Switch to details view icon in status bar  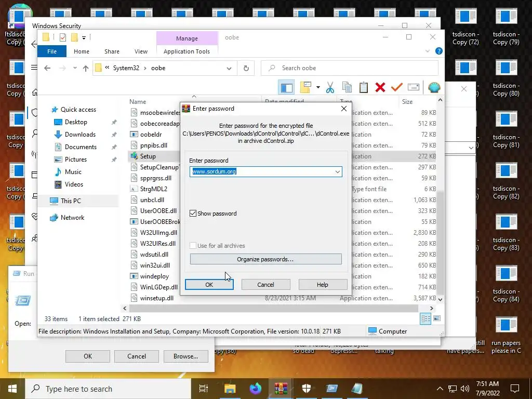pos(425,318)
